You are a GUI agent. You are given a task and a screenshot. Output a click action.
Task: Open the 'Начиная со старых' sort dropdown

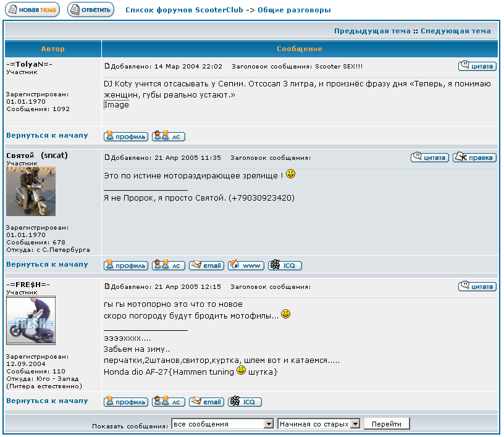319,424
